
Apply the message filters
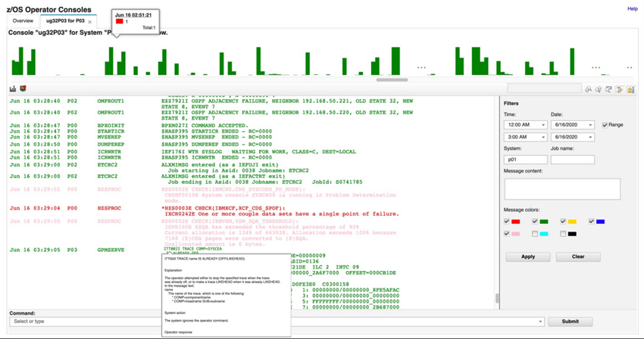point(528,257)
